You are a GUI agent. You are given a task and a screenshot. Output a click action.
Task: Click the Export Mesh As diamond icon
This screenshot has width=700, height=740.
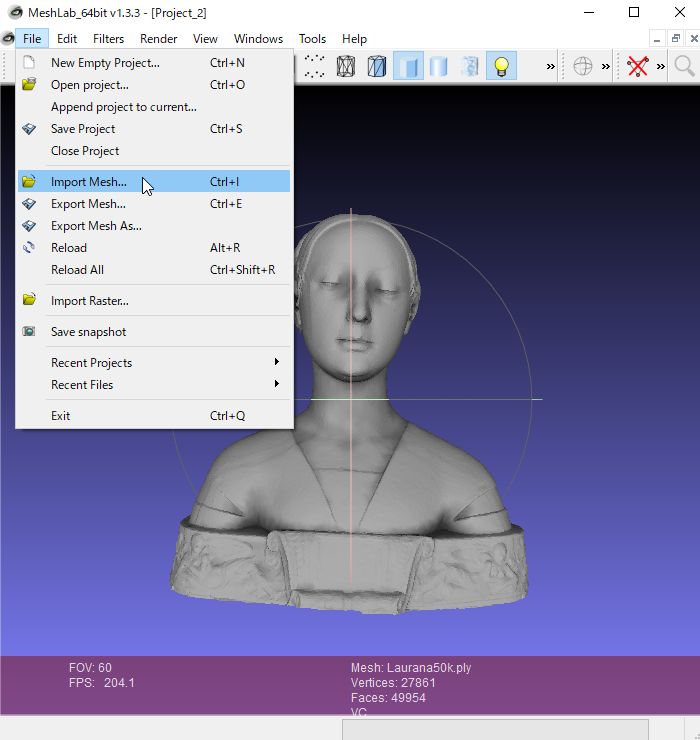point(29,226)
